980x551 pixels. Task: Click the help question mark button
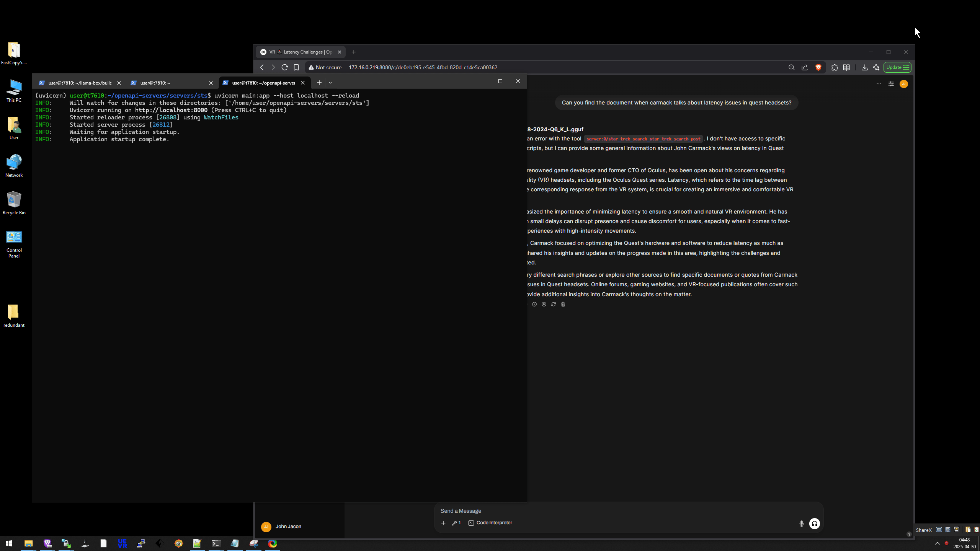coord(909,534)
